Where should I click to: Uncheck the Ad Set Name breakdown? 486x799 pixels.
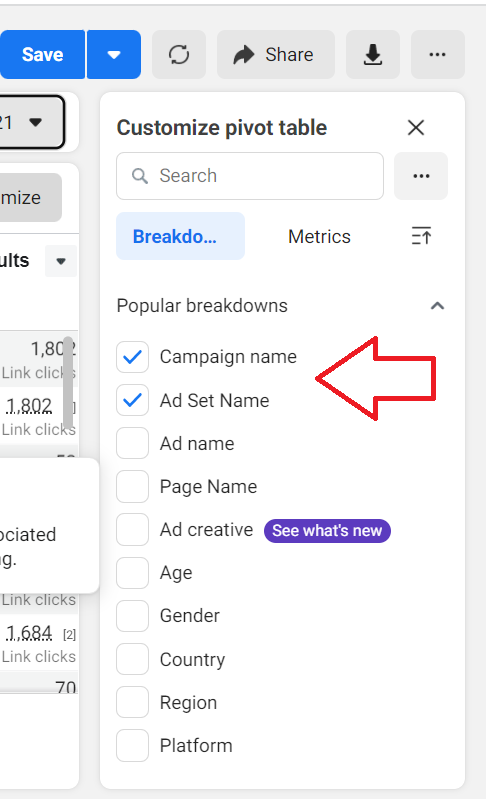pyautogui.click(x=132, y=400)
